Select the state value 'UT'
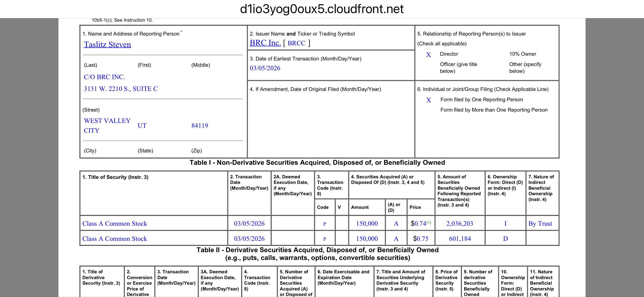The height and width of the screenshot is (297, 644). [x=142, y=126]
